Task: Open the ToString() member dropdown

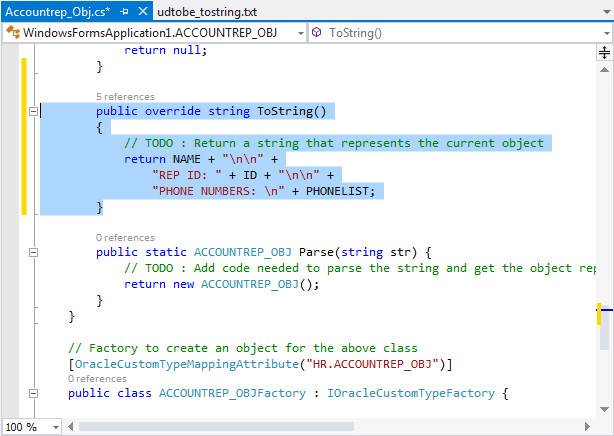Action: click(x=607, y=33)
